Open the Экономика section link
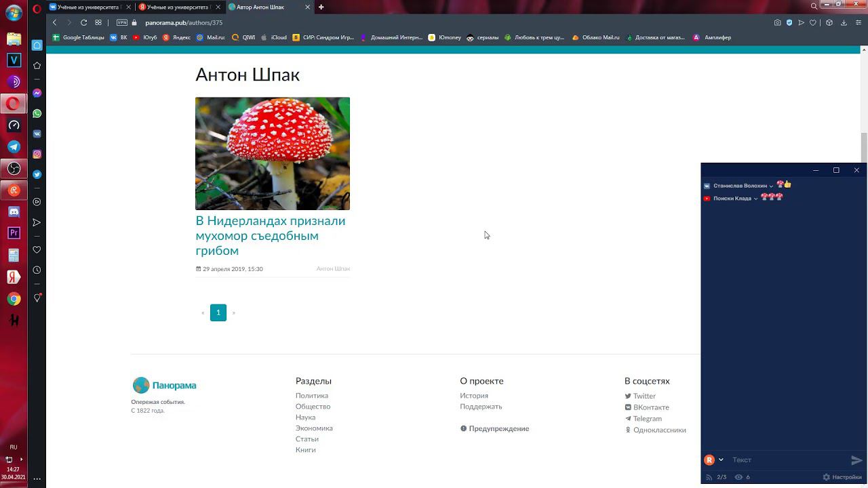Image resolution: width=868 pixels, height=488 pixels. coord(314,428)
